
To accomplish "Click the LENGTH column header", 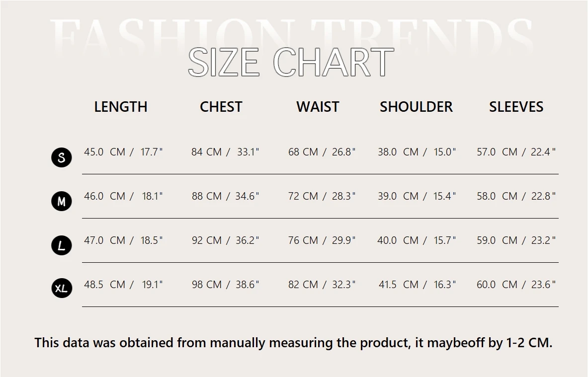I will [x=121, y=107].
